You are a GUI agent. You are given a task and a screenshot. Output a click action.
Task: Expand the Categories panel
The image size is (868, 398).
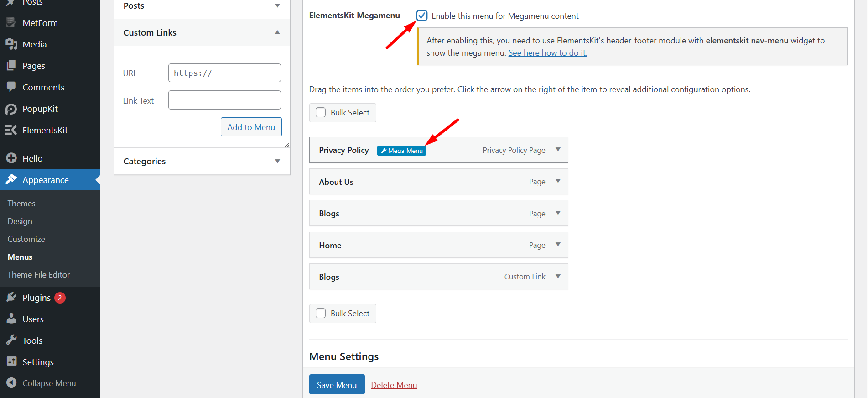(277, 161)
